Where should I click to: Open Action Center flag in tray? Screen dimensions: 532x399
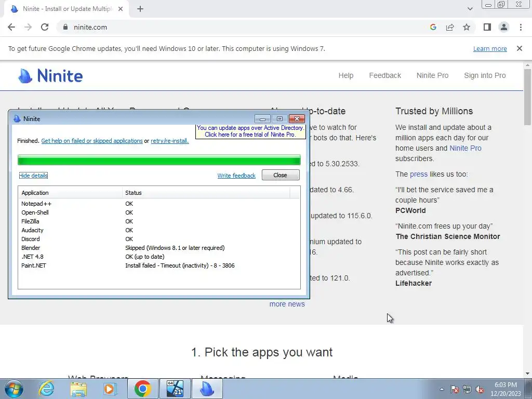tap(455, 390)
